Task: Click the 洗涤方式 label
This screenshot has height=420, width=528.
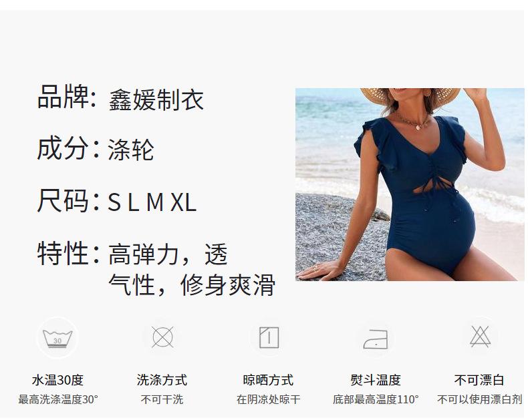Action: pos(162,380)
